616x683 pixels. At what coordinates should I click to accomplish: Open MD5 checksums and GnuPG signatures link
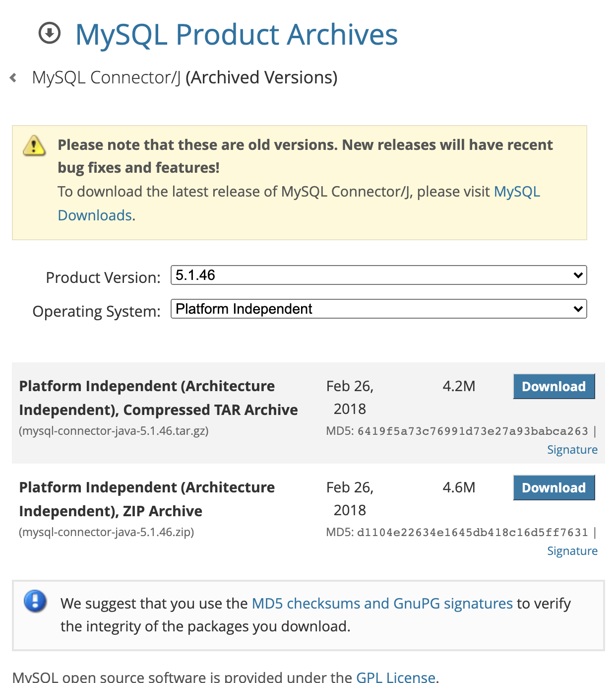[382, 604]
